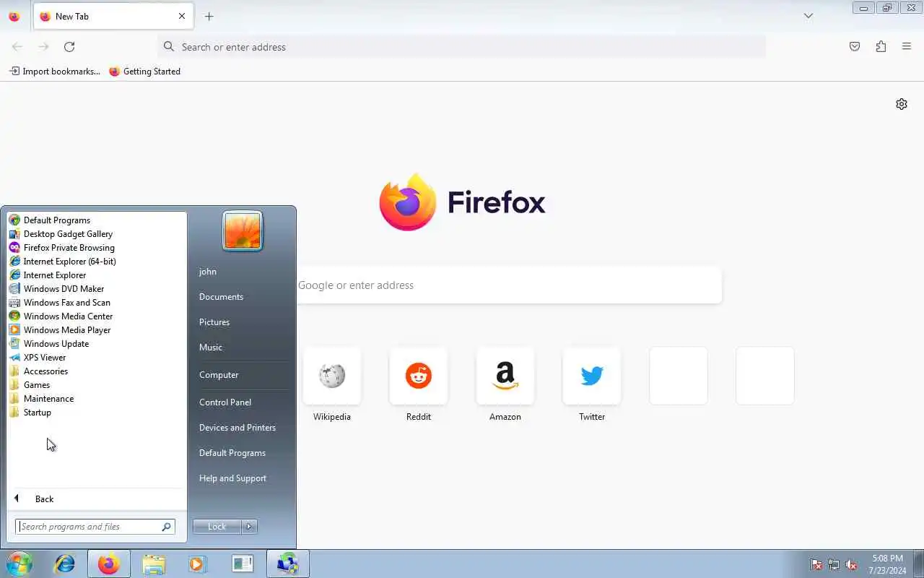Open the Action Center flag icon
The height and width of the screenshot is (578, 924).
coord(816,565)
